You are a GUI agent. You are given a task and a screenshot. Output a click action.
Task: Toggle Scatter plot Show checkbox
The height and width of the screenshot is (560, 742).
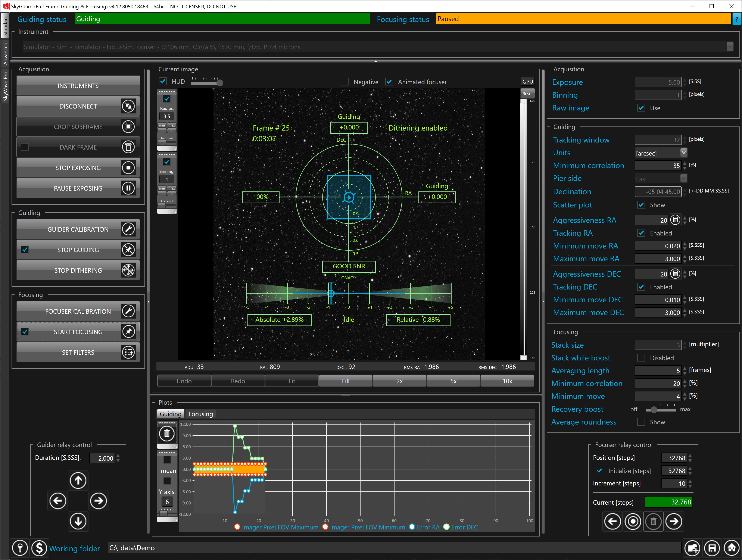tap(641, 205)
